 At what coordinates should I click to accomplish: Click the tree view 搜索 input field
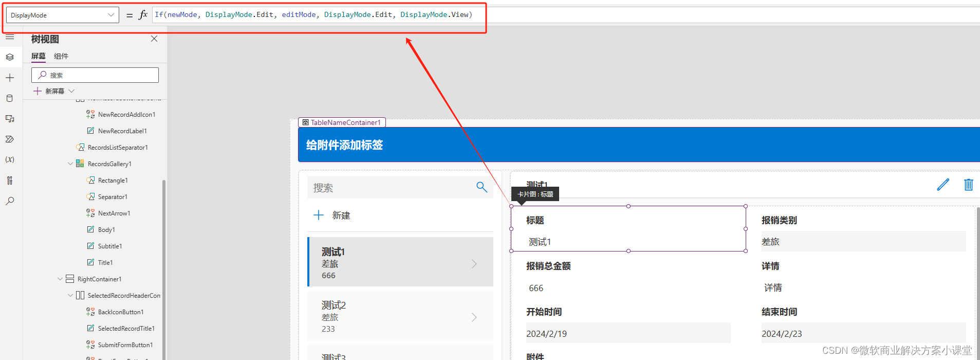[x=95, y=75]
